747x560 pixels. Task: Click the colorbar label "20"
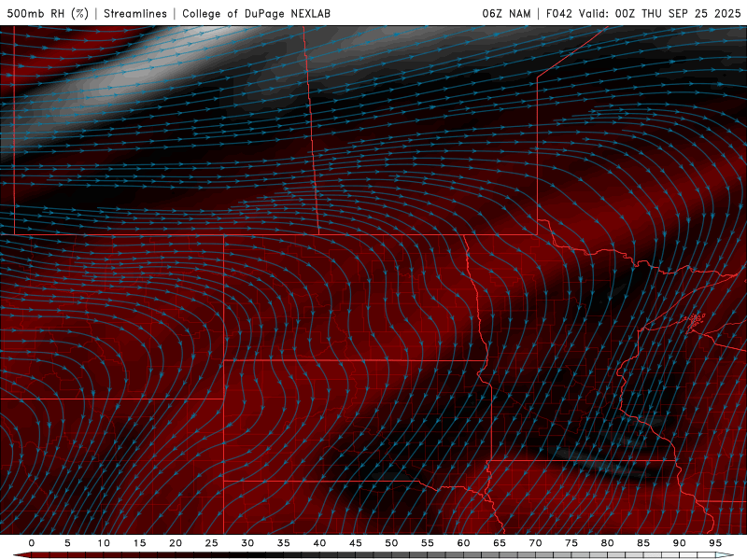click(176, 543)
